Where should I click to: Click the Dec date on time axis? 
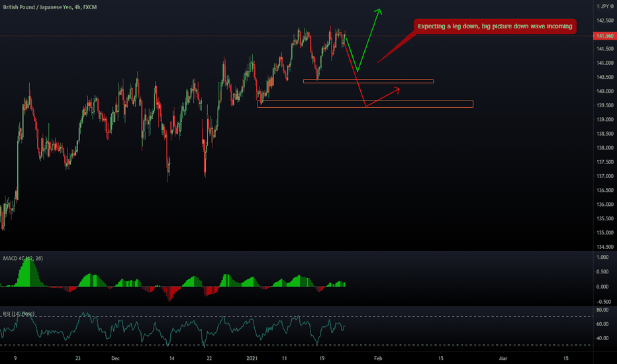[115, 359]
